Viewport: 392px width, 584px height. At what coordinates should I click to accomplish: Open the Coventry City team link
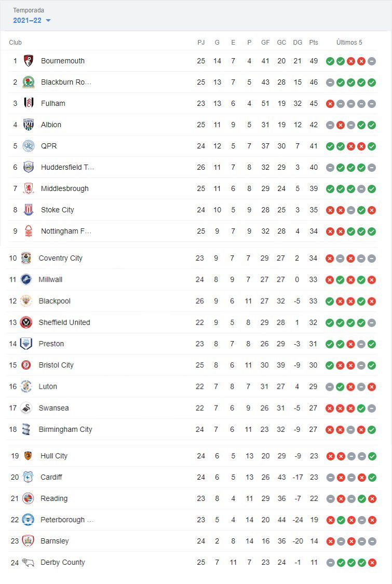click(x=60, y=258)
